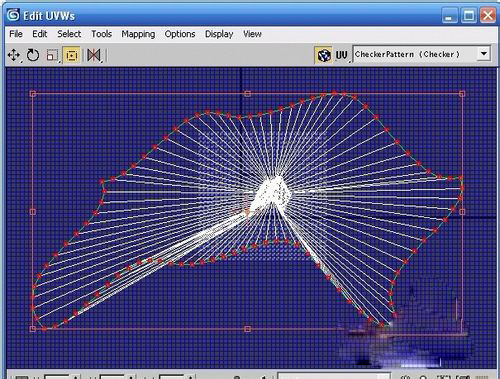Toggle the show map checker icon
This screenshot has height=379, width=500.
(x=324, y=55)
